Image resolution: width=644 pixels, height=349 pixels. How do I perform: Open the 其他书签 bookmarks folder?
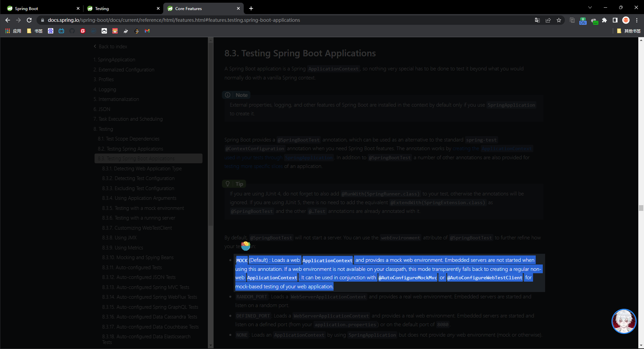[629, 31]
